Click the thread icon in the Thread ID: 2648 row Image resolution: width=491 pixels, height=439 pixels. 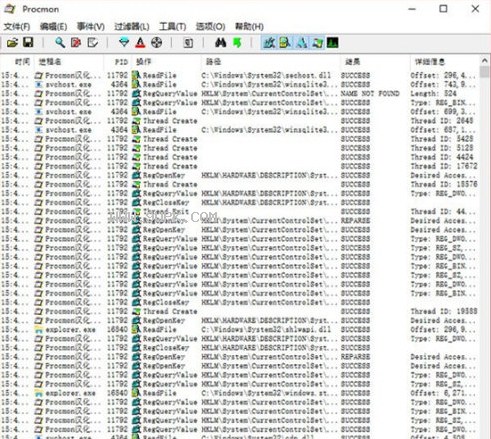pyautogui.click(x=136, y=121)
